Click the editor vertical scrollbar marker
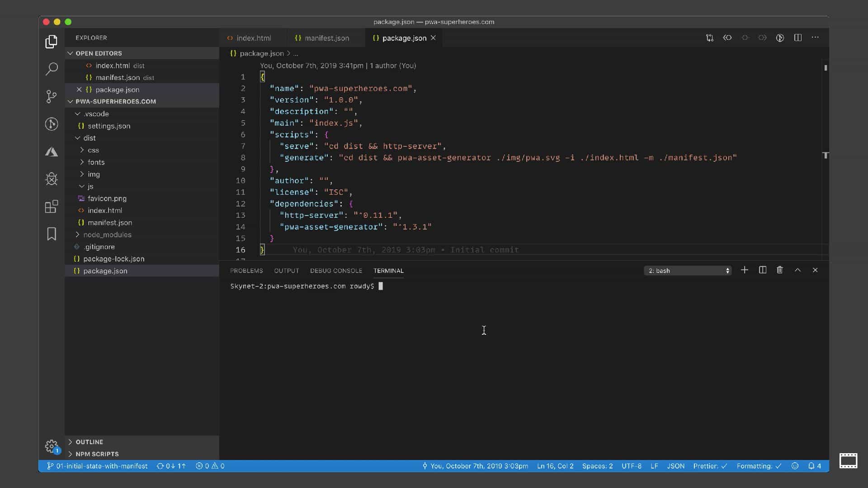Screen dimensions: 868x488 pos(826,68)
